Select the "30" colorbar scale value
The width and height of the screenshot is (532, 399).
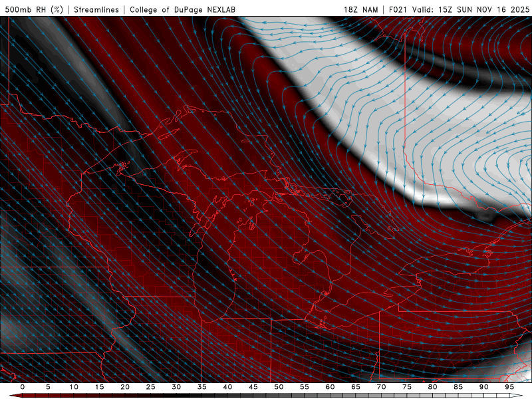click(176, 387)
